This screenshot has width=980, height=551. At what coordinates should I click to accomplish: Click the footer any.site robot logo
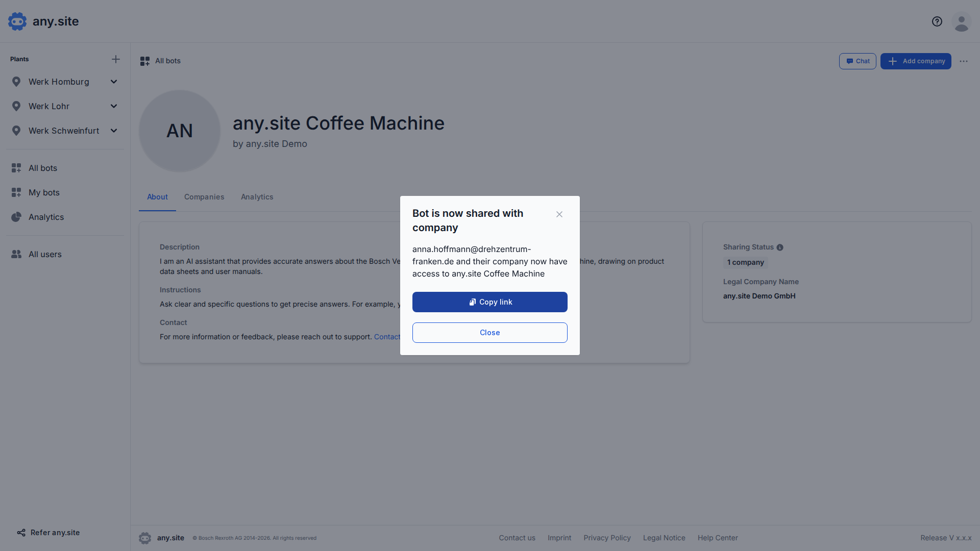point(145,538)
